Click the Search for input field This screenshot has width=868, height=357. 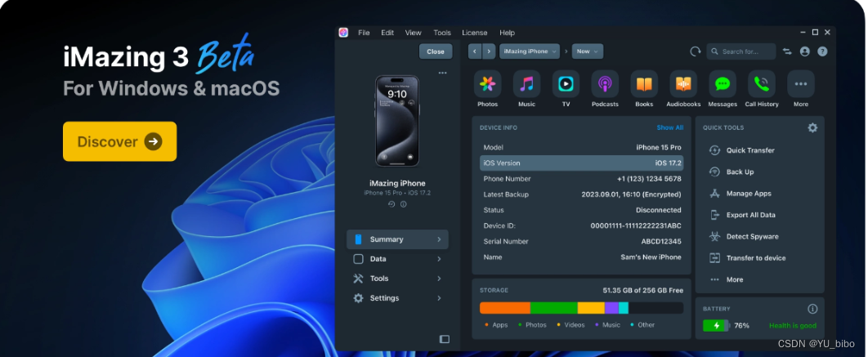click(x=741, y=51)
